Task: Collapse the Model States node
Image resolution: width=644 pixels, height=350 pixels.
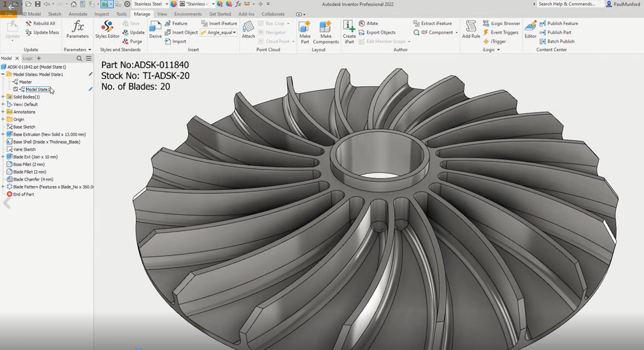Action: (3, 74)
